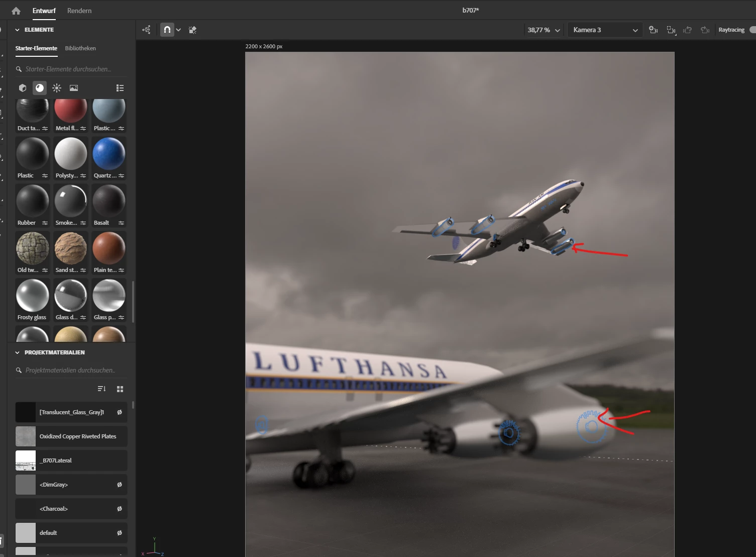Pick the blue Quartz material
The width and height of the screenshot is (756, 557).
(109, 154)
